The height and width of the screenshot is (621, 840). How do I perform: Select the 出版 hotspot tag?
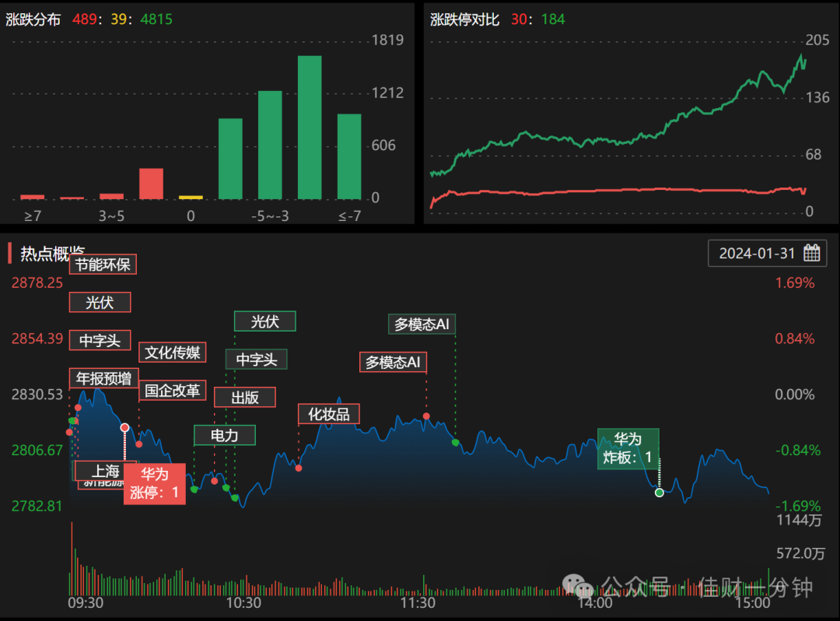point(245,397)
